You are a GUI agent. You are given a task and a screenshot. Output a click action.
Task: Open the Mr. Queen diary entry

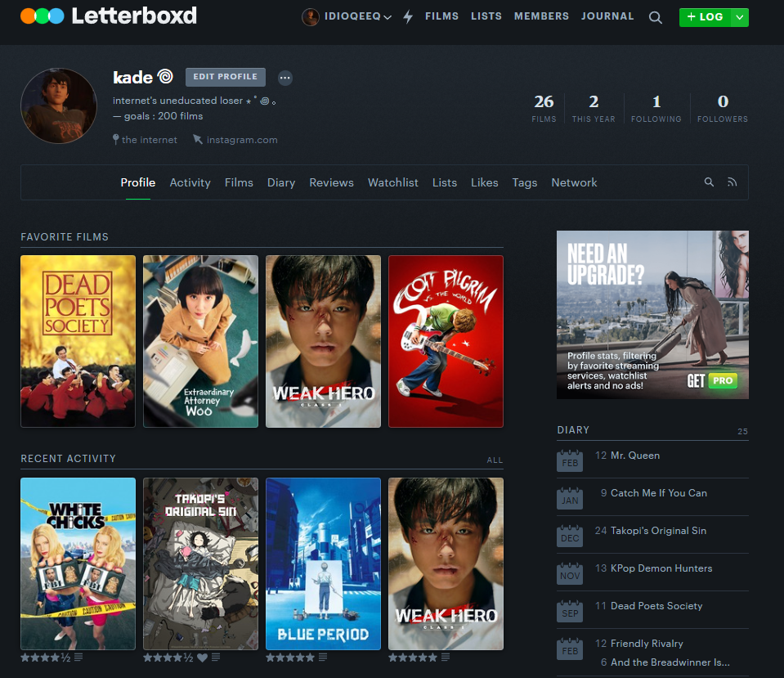(x=635, y=456)
